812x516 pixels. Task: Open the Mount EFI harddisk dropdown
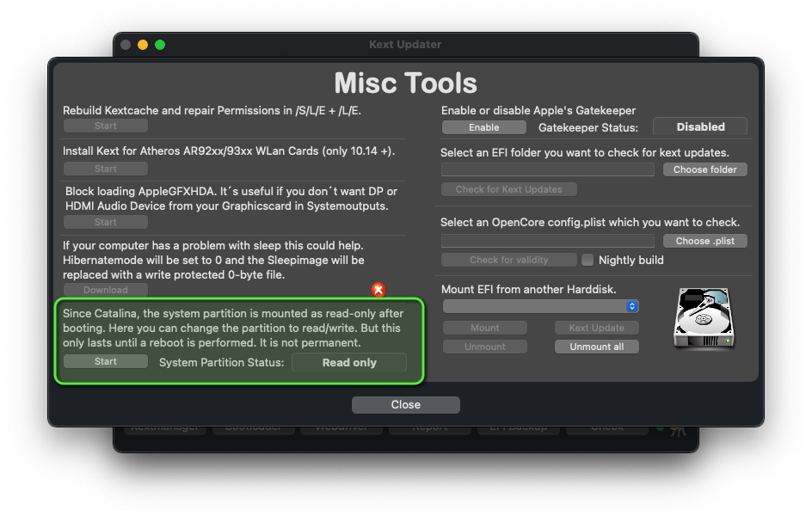tap(541, 306)
